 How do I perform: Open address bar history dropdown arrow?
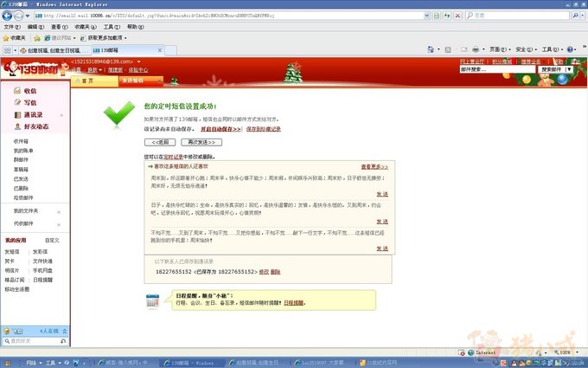[426, 16]
